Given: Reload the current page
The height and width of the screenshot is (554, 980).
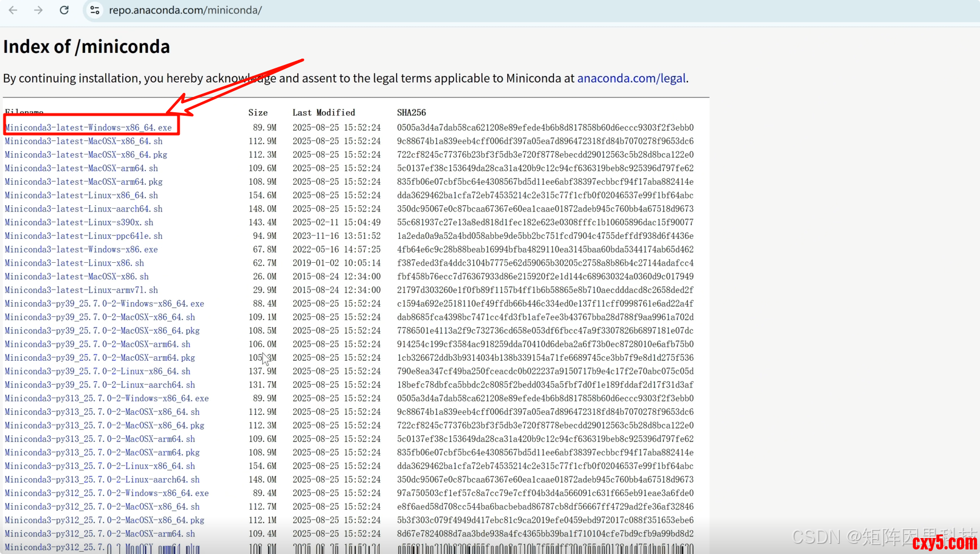Looking at the screenshot, I should pos(64,10).
